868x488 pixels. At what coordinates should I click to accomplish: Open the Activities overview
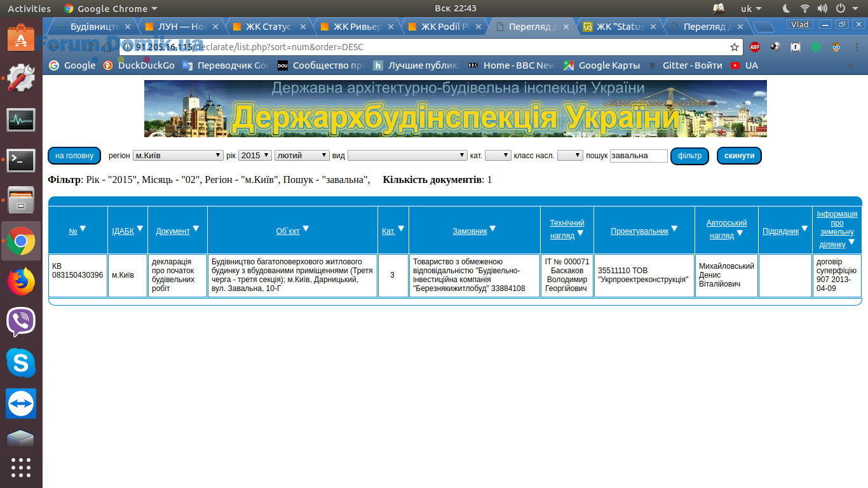tap(29, 8)
